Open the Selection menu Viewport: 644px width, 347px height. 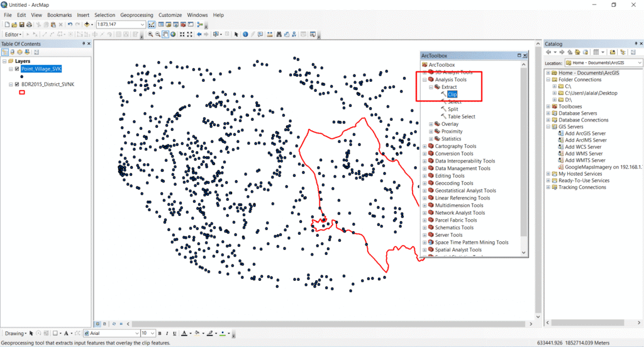click(x=105, y=15)
